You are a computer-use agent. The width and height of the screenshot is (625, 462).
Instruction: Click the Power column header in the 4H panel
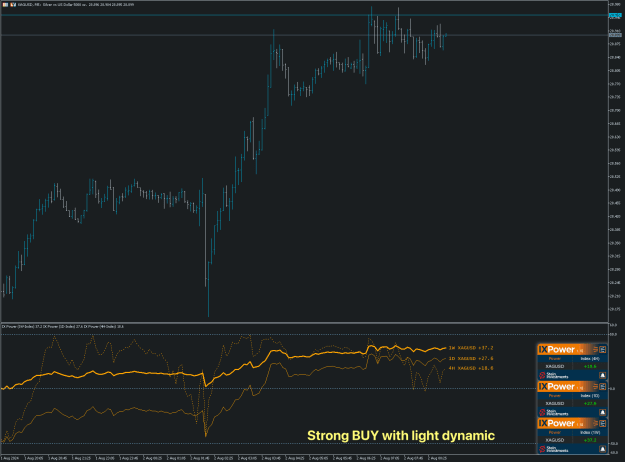point(554,358)
